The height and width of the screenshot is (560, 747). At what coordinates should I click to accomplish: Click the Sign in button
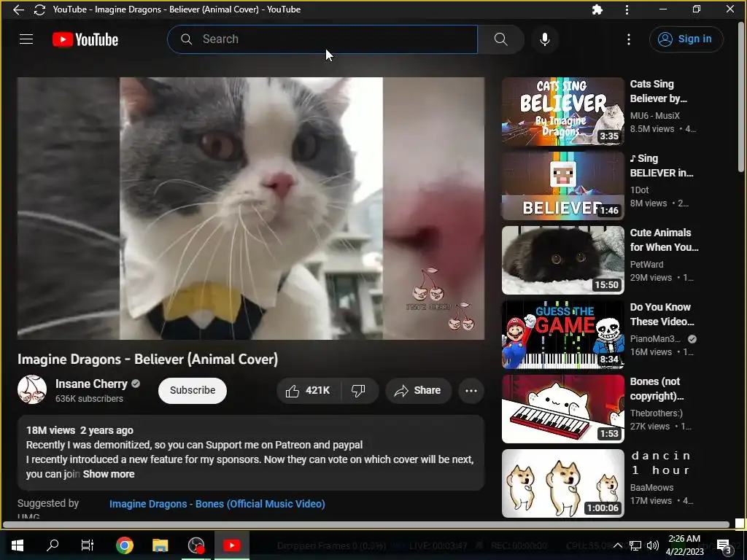tap(686, 39)
